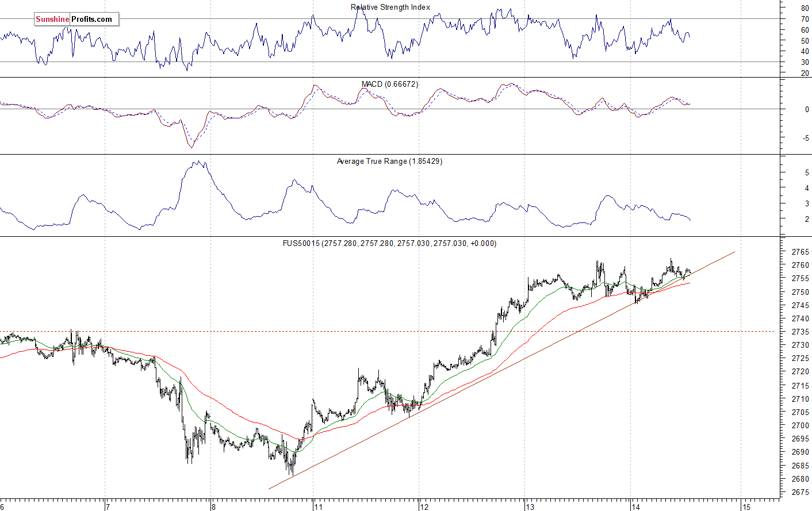812x511 pixels.
Task: Click ATR axis value 2
Action: click(x=807, y=219)
